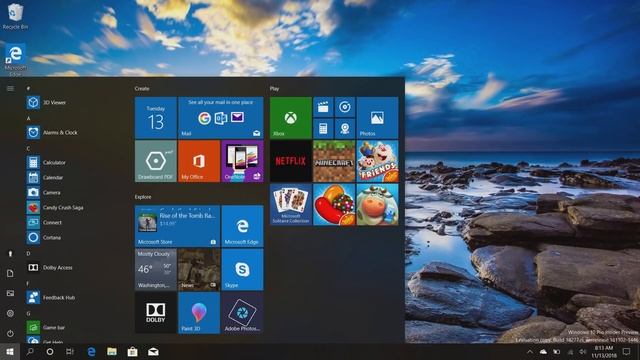
Task: Open the News tile
Action: coord(199,269)
